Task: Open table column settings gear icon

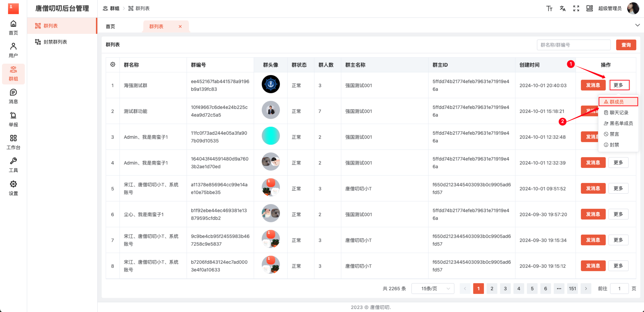Action: pyautogui.click(x=113, y=65)
